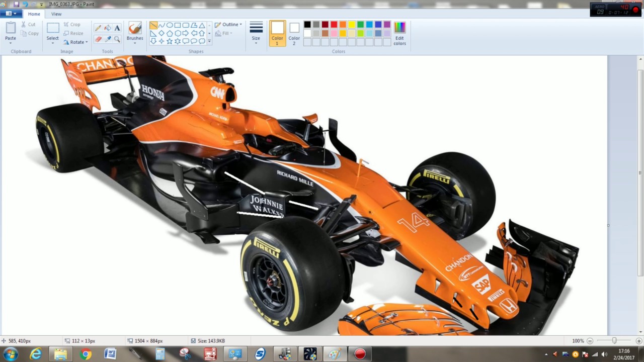Choose the Rounded rectangle shape
The image size is (644, 362).
pos(186,25)
